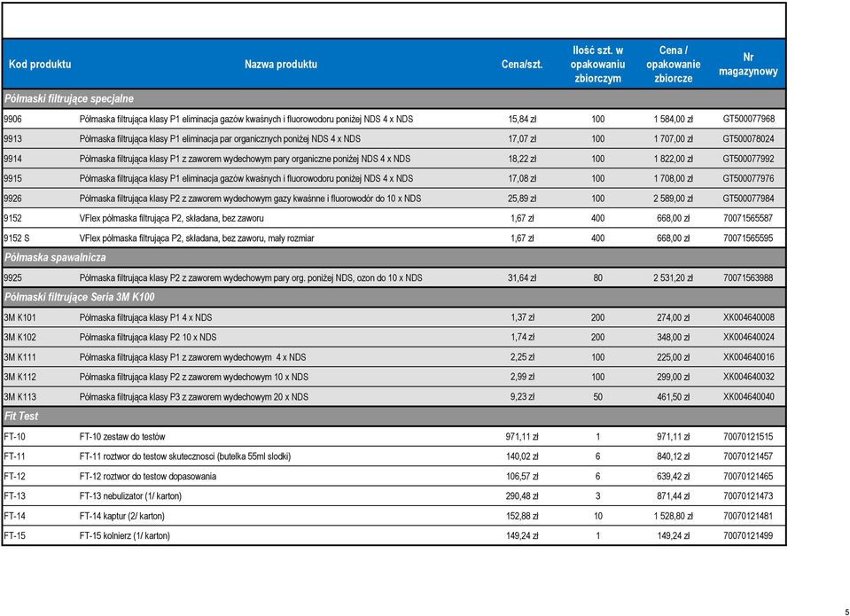Select the 'Półmaski filtrujące Seria 3M K100' heading

(x=79, y=297)
